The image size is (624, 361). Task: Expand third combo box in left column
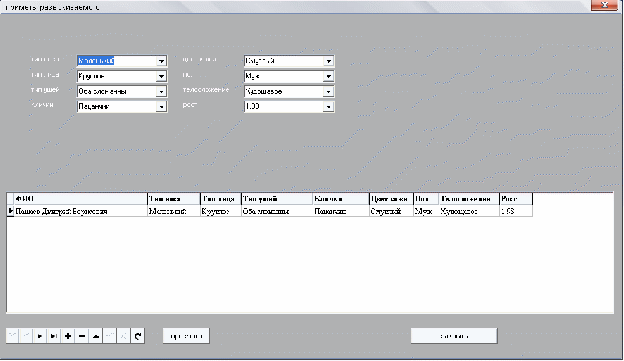coord(161,91)
